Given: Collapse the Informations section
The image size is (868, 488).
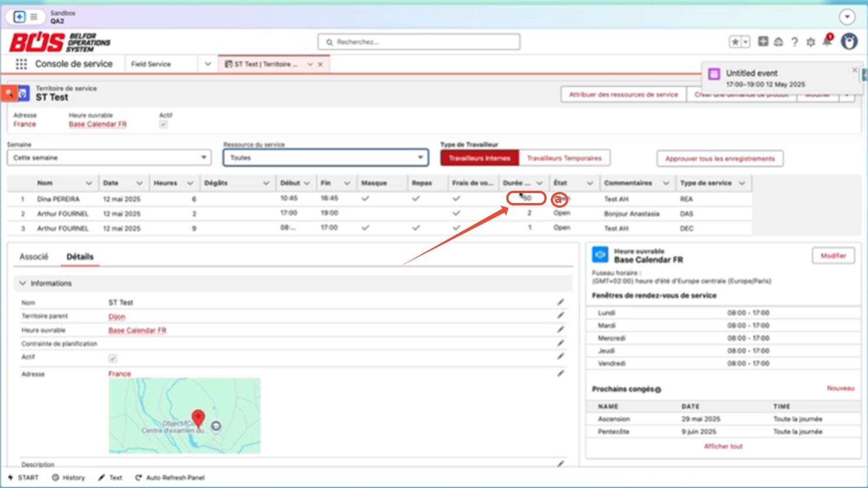Looking at the screenshot, I should [23, 283].
